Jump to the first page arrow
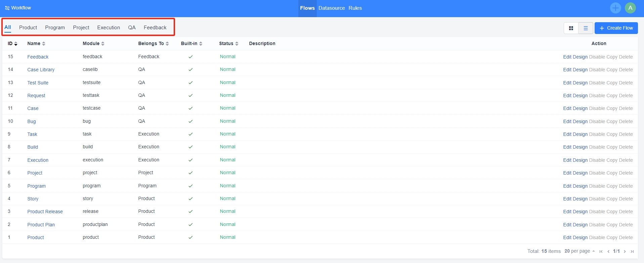 point(601,251)
